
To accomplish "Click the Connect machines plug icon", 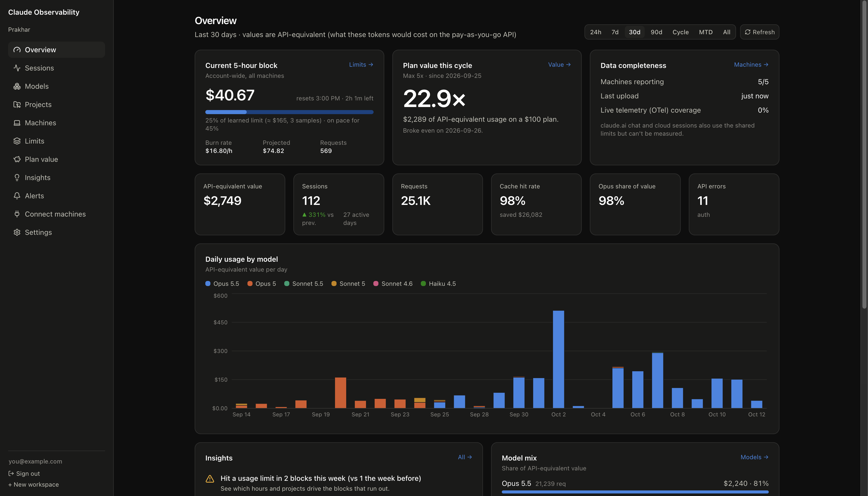I will (x=17, y=214).
